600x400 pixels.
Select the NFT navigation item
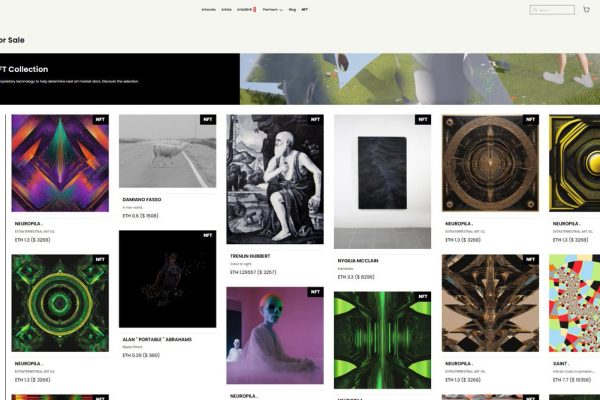[x=305, y=10]
